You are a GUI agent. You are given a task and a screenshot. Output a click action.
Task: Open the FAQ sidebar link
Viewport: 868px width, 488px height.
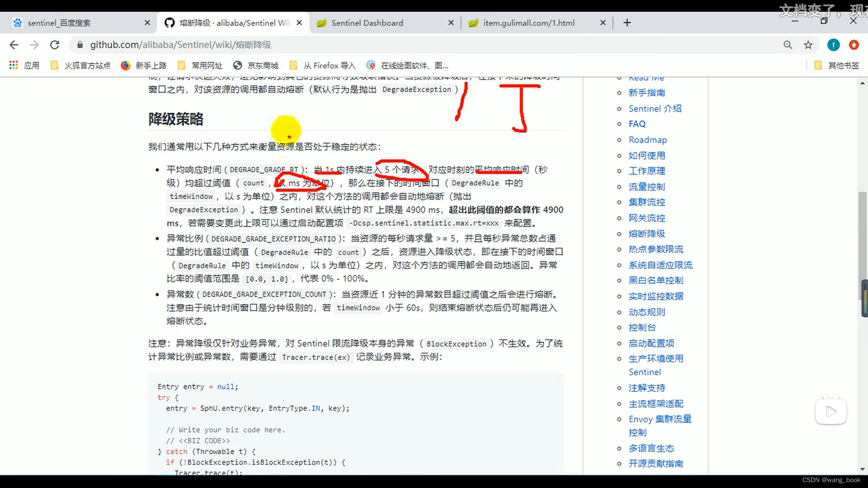pyautogui.click(x=637, y=123)
